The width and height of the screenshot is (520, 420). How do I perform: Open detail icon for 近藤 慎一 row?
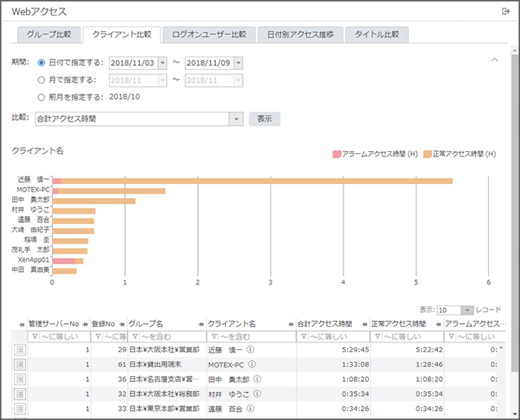[x=20, y=350]
